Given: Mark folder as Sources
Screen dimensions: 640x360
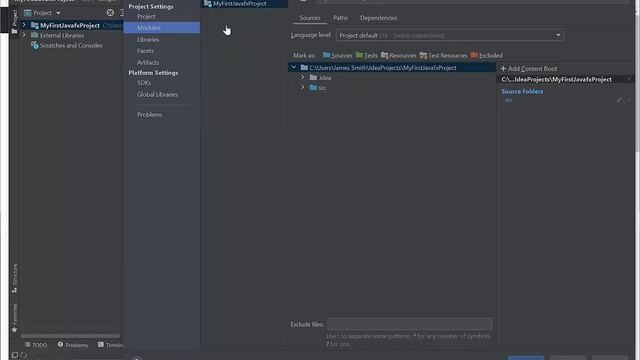Looking at the screenshot, I should tap(337, 56).
